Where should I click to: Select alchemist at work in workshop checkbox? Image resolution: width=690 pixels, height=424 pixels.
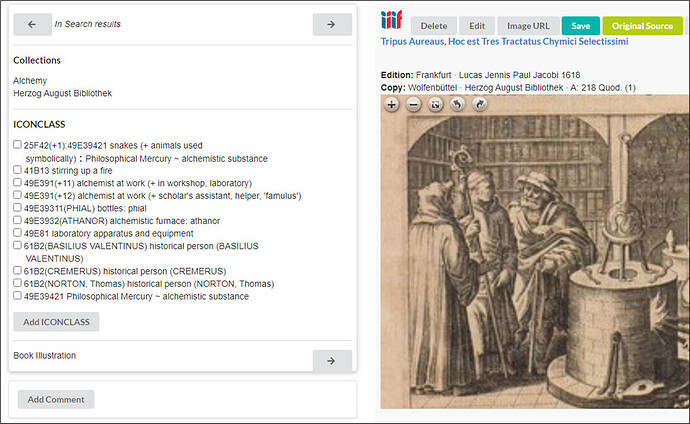17,182
